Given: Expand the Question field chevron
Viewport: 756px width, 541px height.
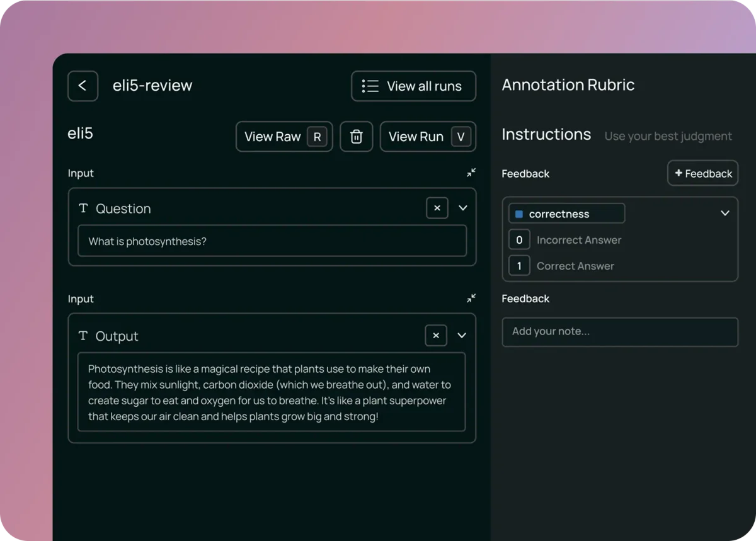Looking at the screenshot, I should click(462, 208).
